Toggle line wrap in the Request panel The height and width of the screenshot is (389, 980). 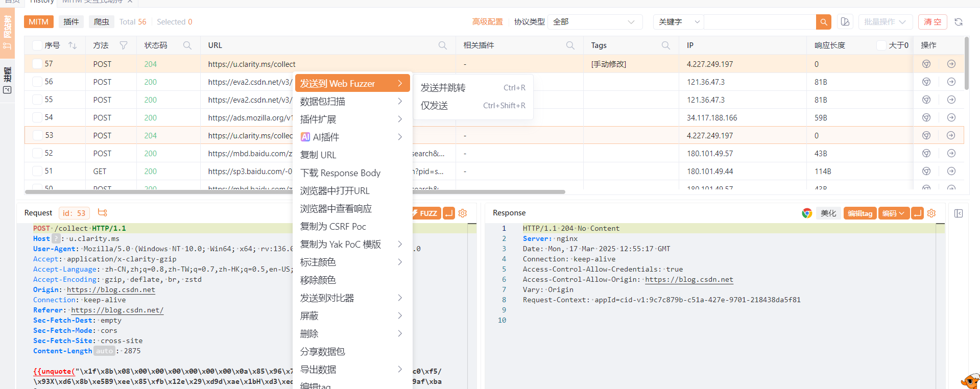(x=449, y=213)
